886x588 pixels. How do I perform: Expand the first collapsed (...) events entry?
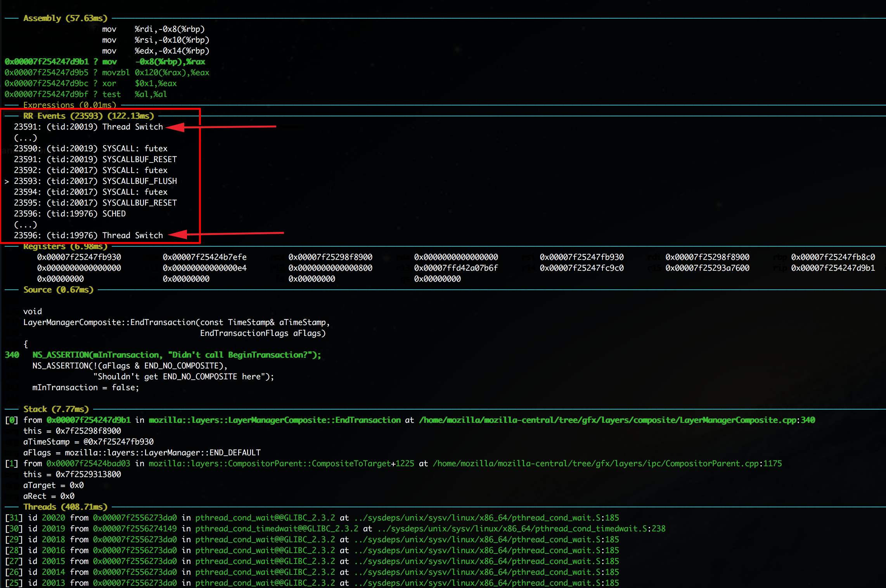[x=26, y=138]
